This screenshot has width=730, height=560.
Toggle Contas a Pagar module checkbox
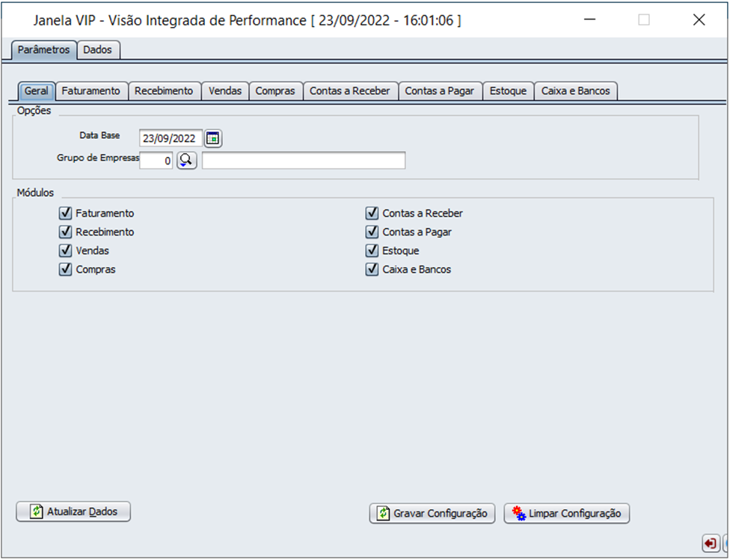(x=372, y=232)
